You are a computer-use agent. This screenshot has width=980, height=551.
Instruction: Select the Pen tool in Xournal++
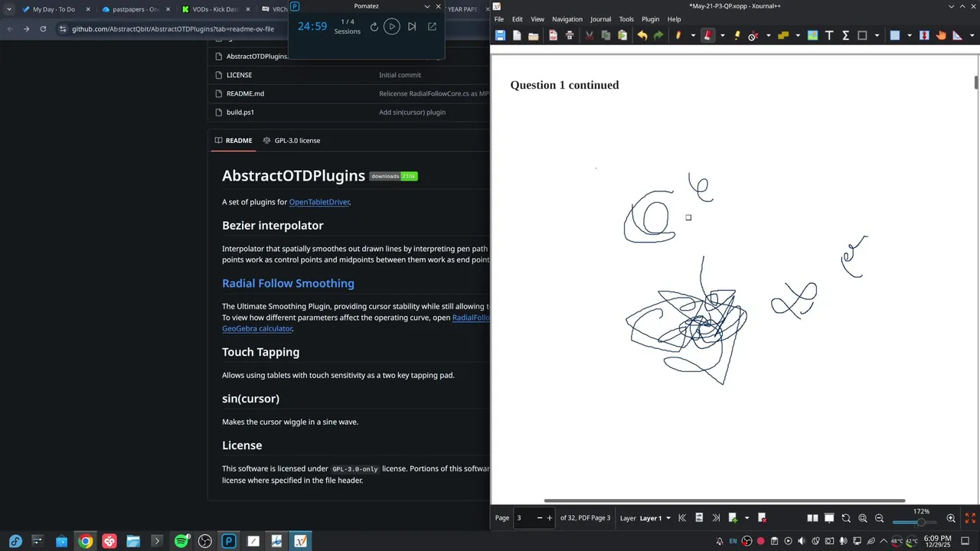(678, 35)
